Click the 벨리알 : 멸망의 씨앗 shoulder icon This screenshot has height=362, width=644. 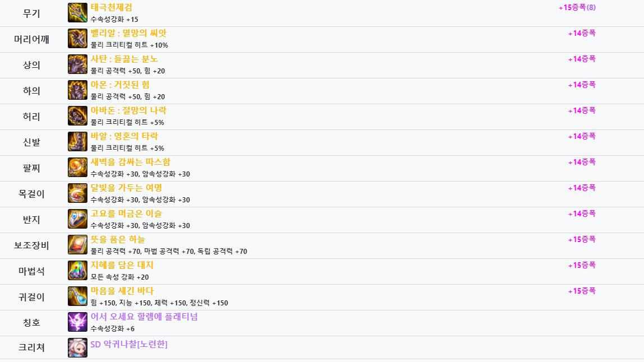(77, 39)
